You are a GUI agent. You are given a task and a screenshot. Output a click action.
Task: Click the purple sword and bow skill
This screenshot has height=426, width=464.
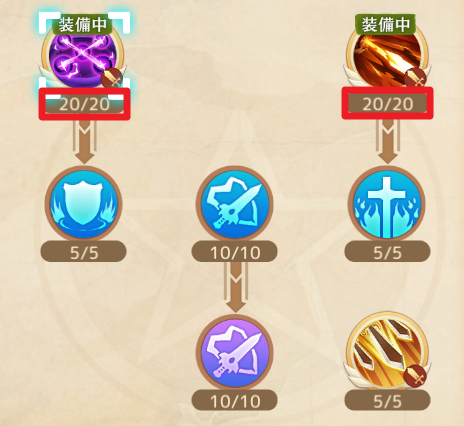(235, 352)
